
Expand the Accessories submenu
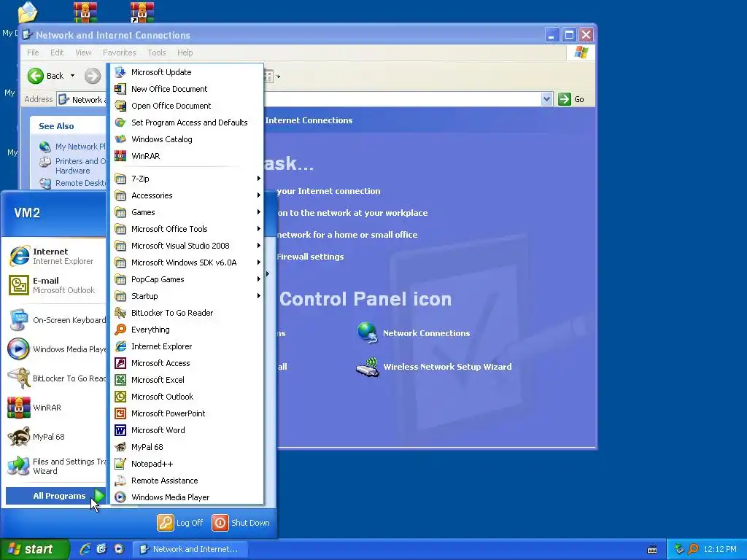point(187,195)
